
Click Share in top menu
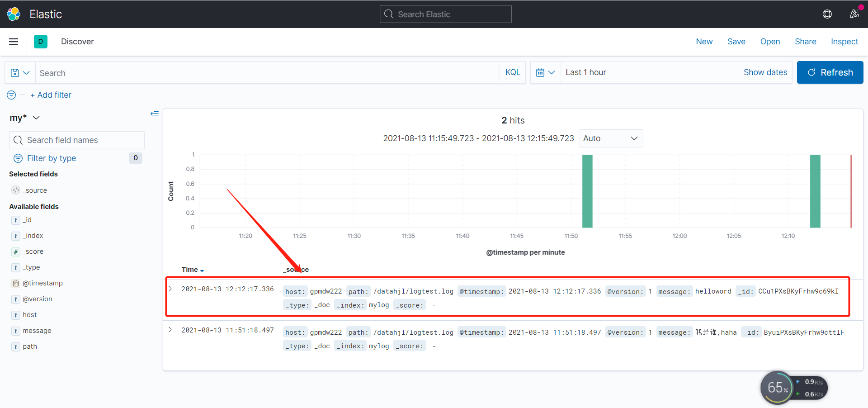tap(806, 42)
